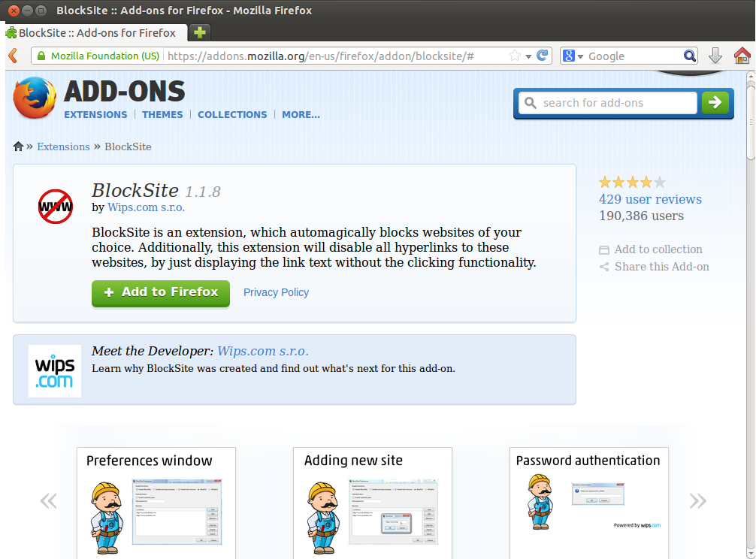Go to Extensions breadcrumb link
The height and width of the screenshot is (559, 756).
[63, 147]
